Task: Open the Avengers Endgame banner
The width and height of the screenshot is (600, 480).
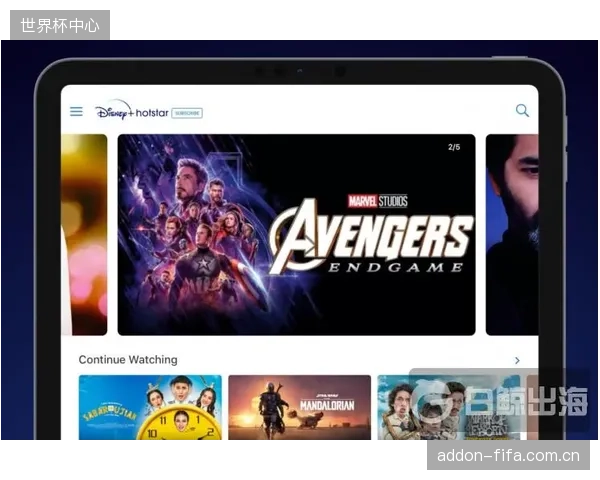Action: point(297,235)
